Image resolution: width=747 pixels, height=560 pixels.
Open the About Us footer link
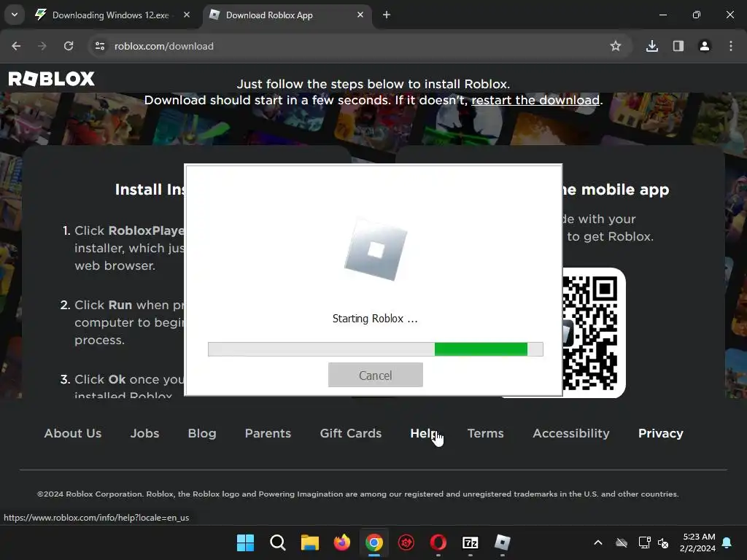pos(73,433)
